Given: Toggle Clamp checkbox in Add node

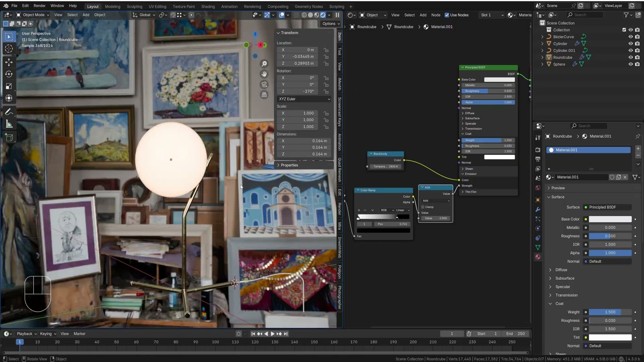Looking at the screenshot, I should coord(423,207).
